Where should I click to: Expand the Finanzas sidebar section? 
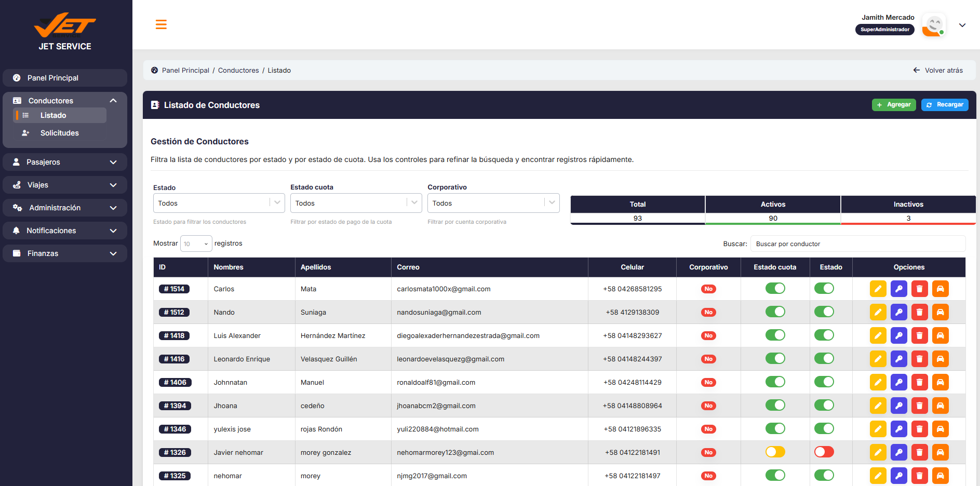point(65,253)
